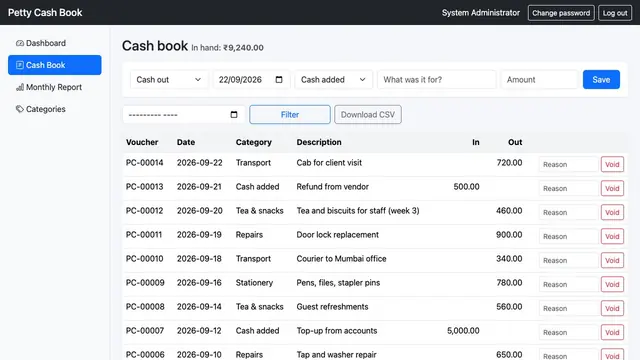Click the Voucher column header
The width and height of the screenshot is (640, 360).
(142, 142)
